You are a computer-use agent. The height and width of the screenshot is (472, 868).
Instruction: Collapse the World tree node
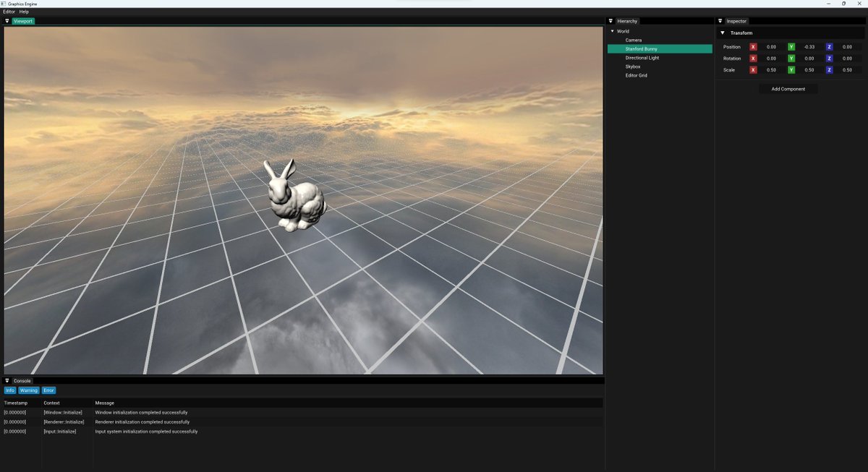point(612,31)
